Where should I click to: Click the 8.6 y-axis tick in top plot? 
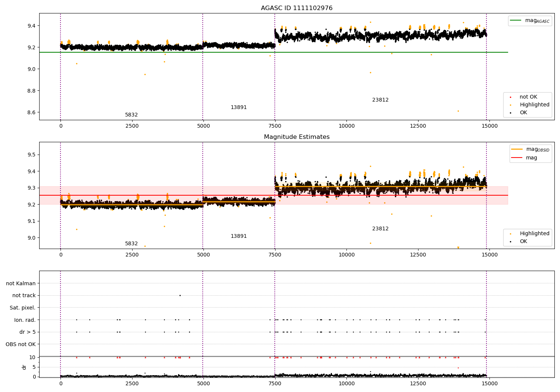(x=31, y=112)
